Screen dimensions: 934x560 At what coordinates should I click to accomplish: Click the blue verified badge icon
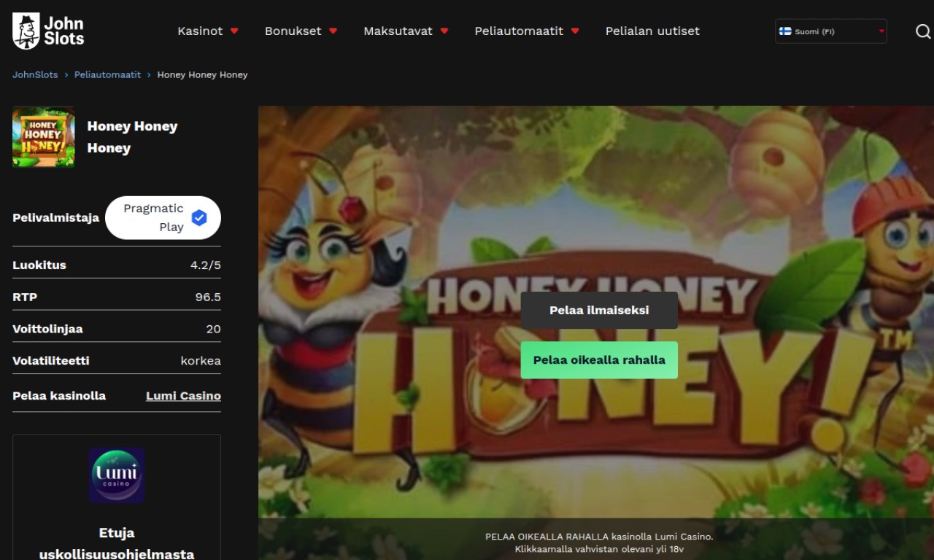[199, 217]
